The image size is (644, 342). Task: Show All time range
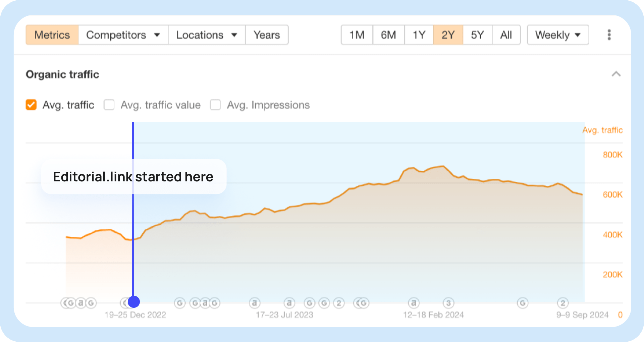pos(506,35)
